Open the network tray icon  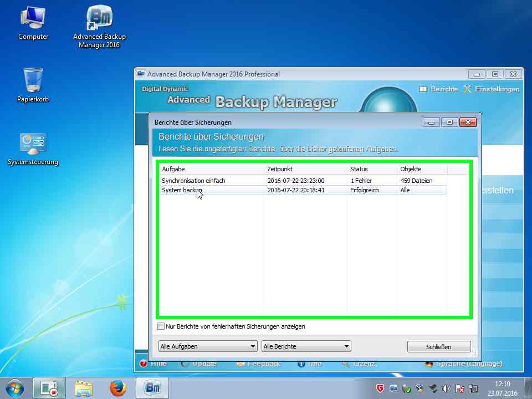(473, 388)
